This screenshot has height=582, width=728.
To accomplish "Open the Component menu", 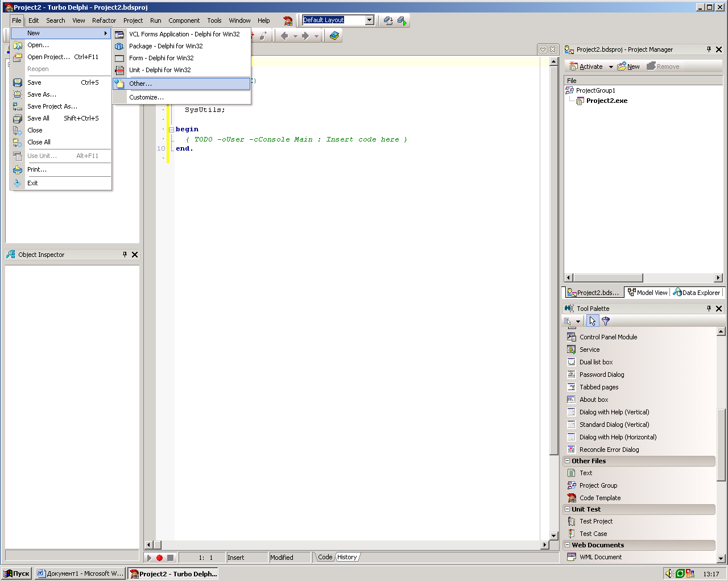I will click(184, 20).
